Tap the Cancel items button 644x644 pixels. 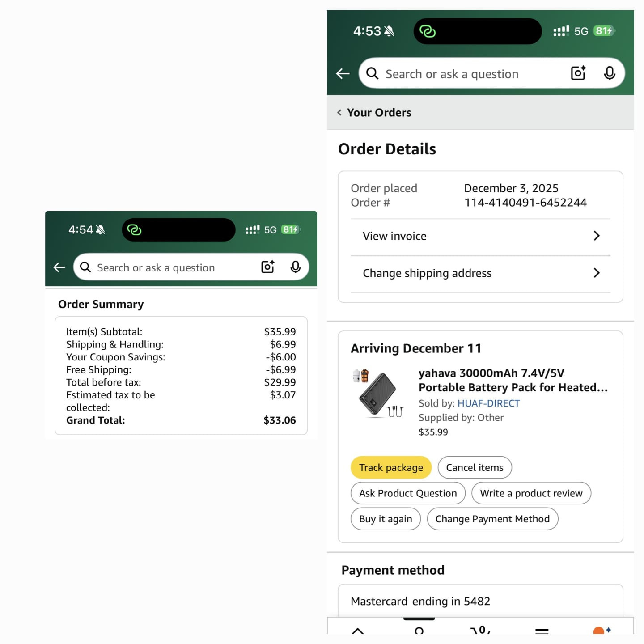(x=475, y=467)
